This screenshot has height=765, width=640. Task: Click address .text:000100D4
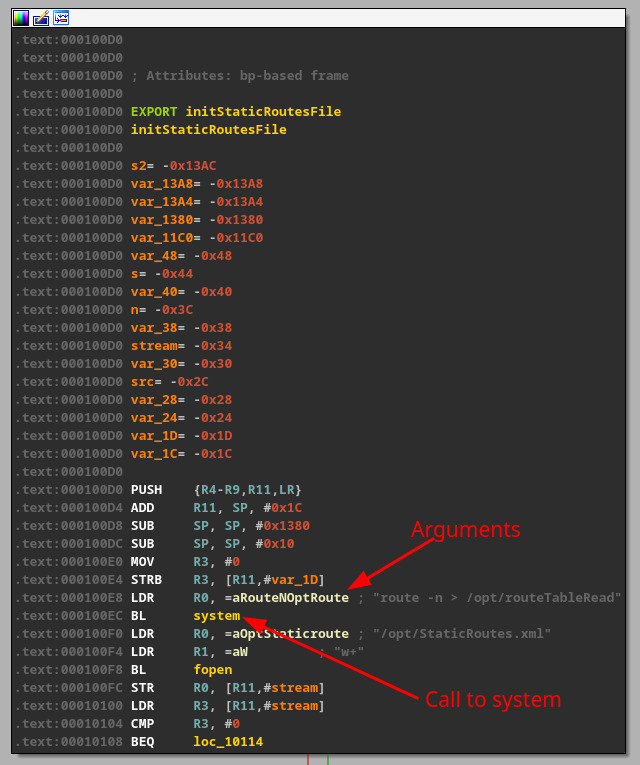pos(69,508)
